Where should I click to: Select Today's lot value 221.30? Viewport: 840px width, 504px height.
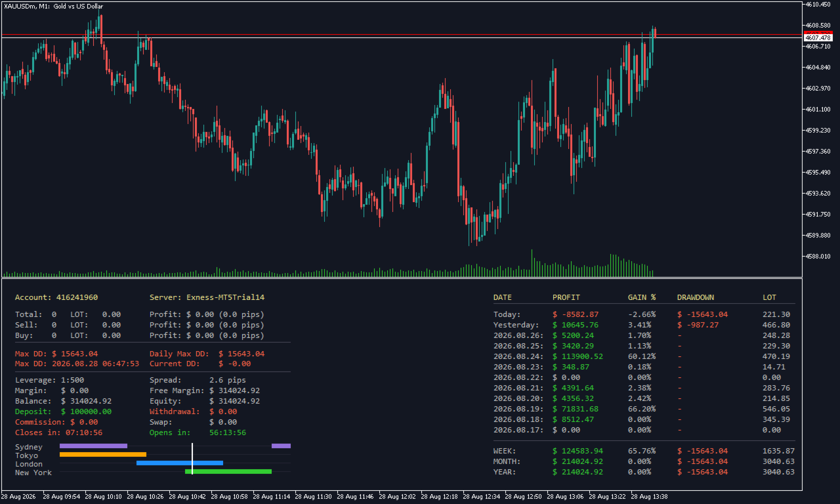[x=776, y=314]
